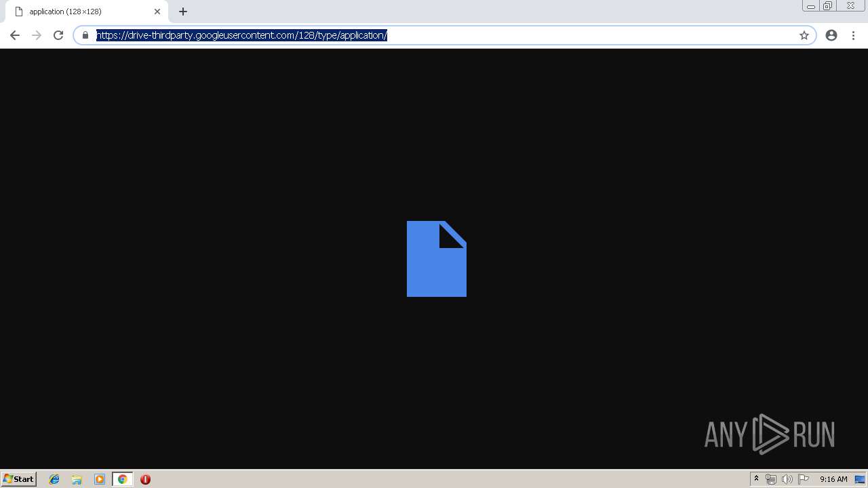Open the Chrome profile avatar icon
868x488 pixels.
pyautogui.click(x=831, y=35)
